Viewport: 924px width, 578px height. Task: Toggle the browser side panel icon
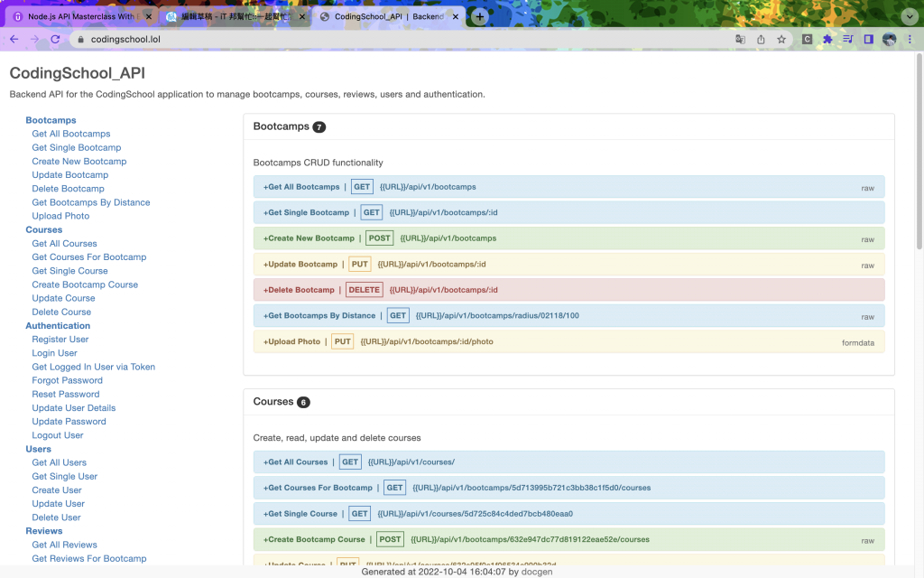coord(869,40)
